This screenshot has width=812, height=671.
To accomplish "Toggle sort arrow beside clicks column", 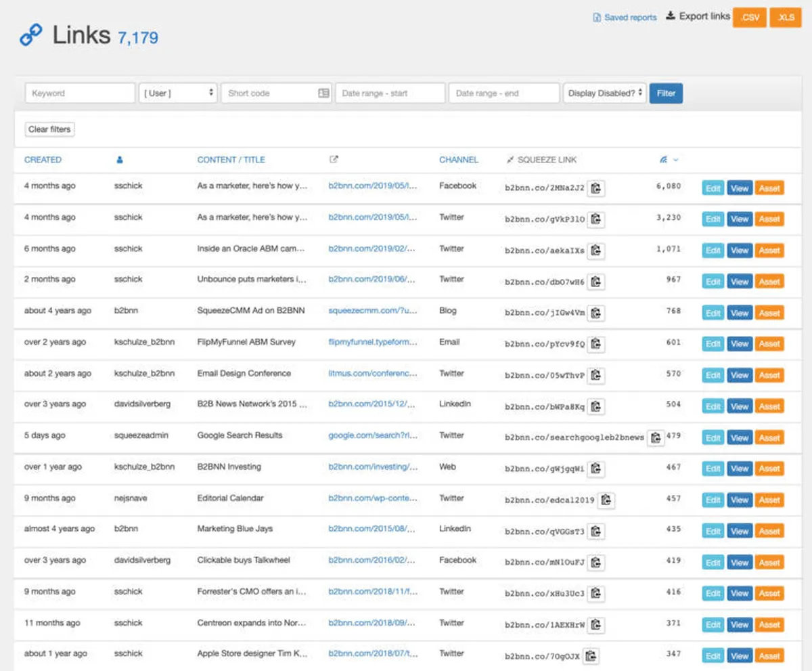I will 675,160.
